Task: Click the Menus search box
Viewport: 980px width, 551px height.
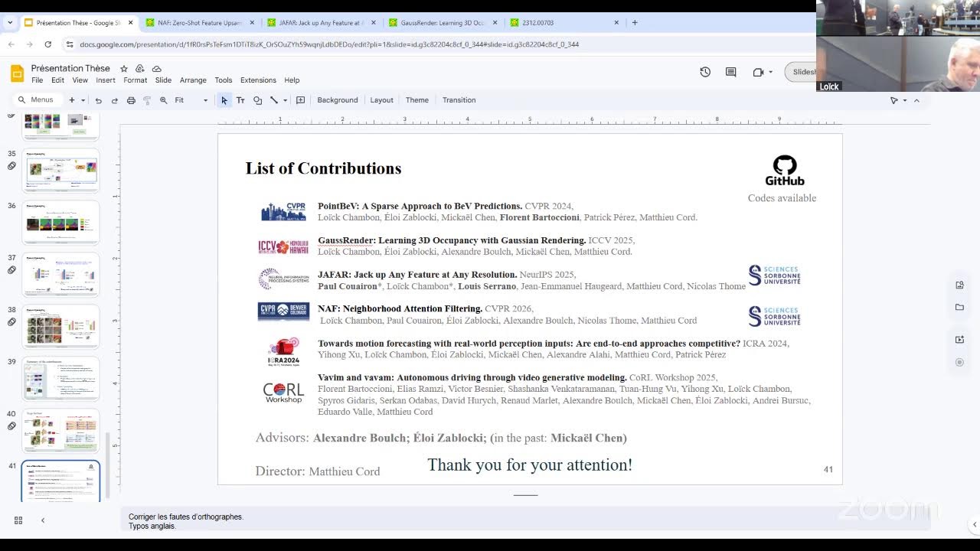Action: (38, 100)
